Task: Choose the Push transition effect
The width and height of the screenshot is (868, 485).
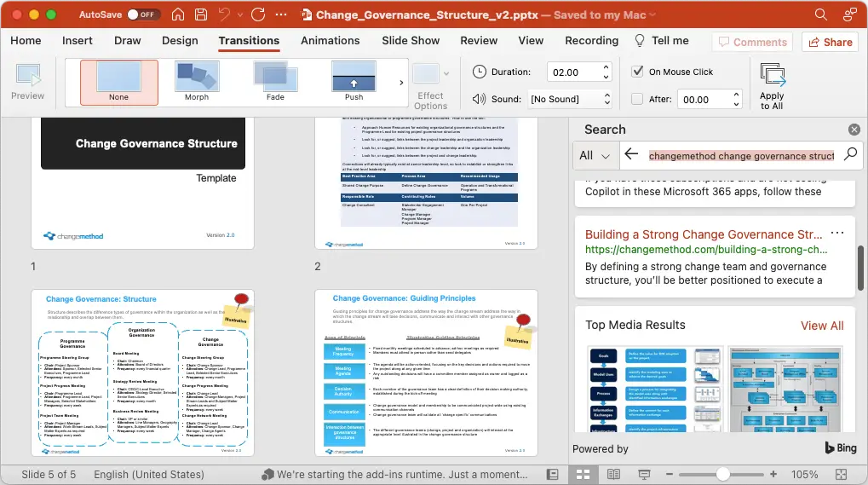Action: tap(354, 77)
